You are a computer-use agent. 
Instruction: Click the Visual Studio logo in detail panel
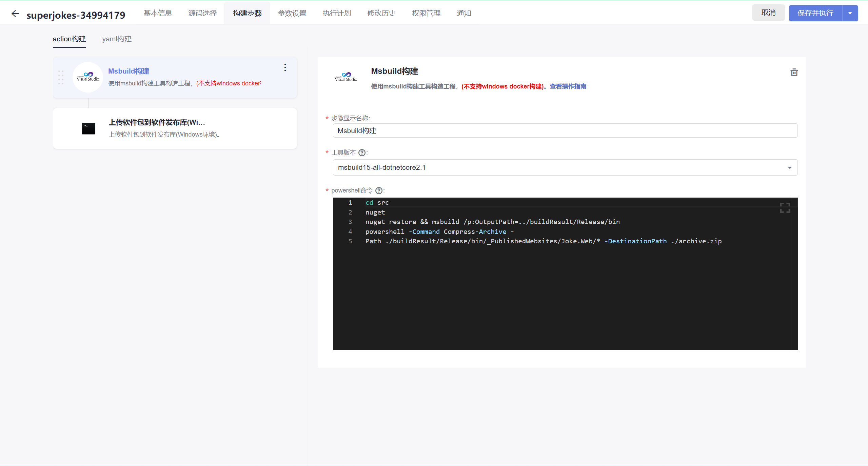346,77
